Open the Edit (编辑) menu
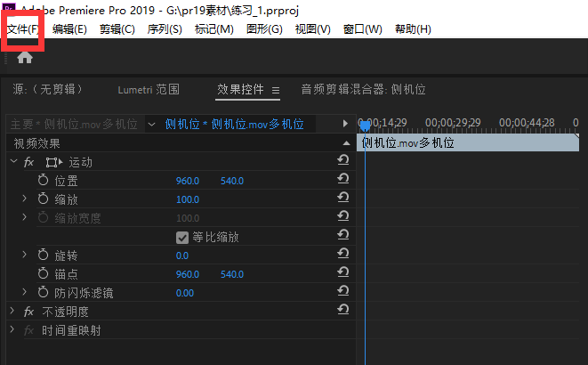Image resolution: width=588 pixels, height=365 pixels. pyautogui.click(x=69, y=28)
